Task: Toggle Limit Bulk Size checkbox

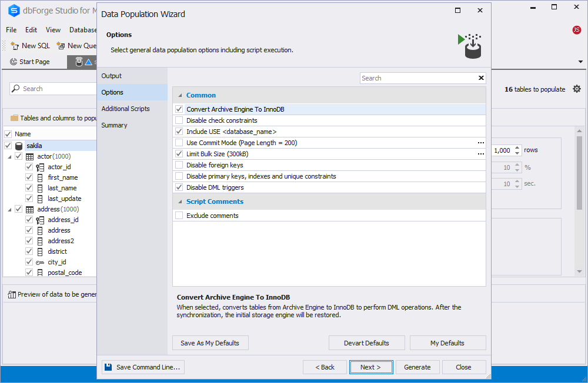Action: pos(179,154)
